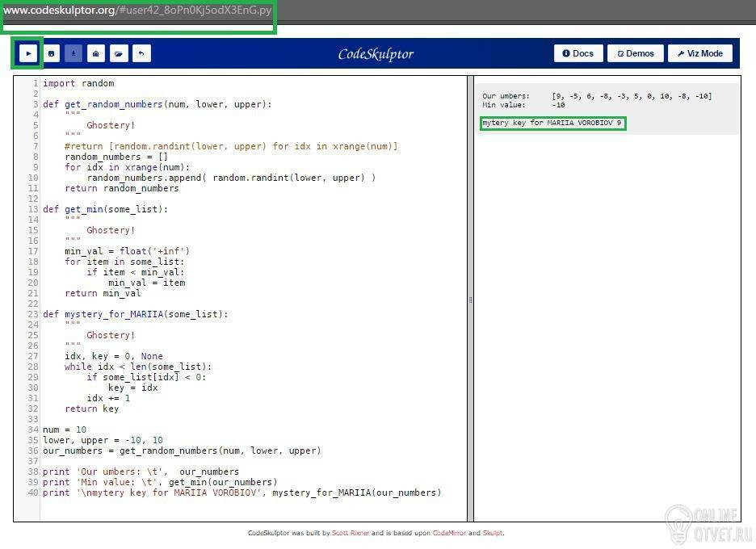This screenshot has width=756, height=549.
Task: Click 'return min_val' on line 21
Action: (x=103, y=294)
